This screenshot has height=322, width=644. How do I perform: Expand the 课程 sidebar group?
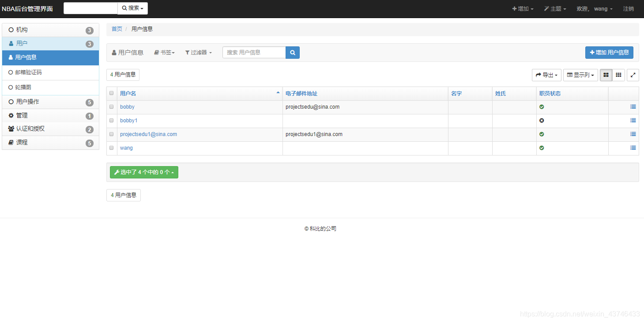click(50, 143)
